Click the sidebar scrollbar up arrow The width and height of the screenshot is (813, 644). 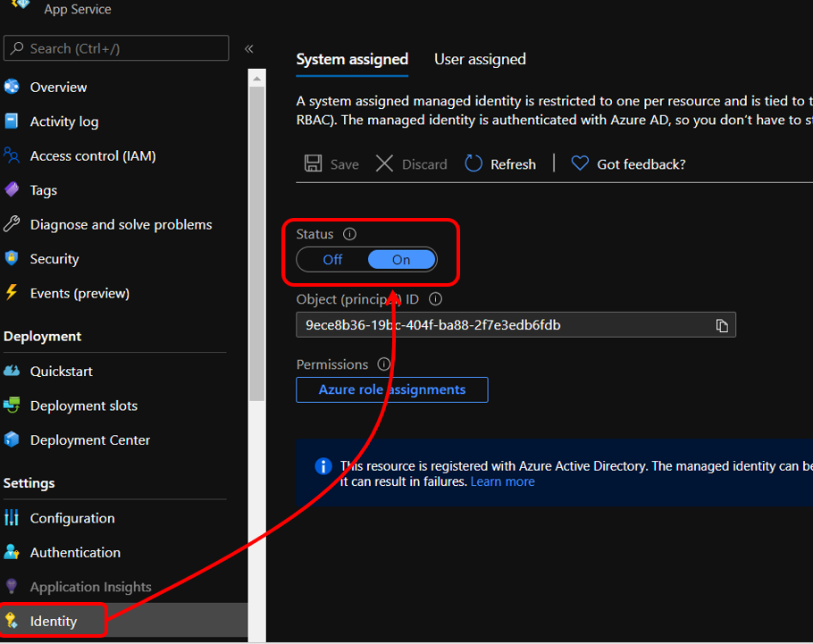[x=256, y=79]
